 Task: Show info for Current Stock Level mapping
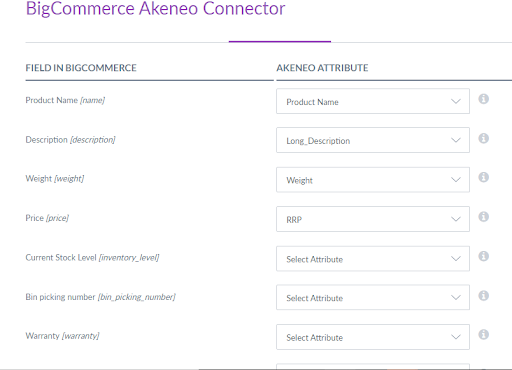(x=484, y=256)
